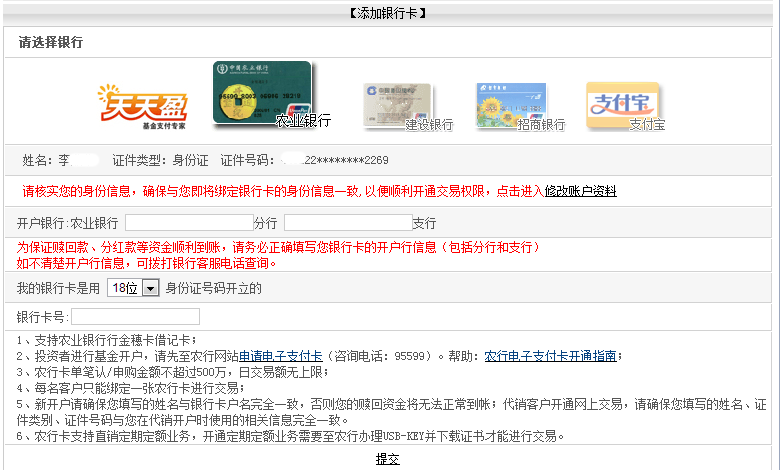Click the 请选择银行 section heading
Screen dimensions: 780x470
(50, 43)
